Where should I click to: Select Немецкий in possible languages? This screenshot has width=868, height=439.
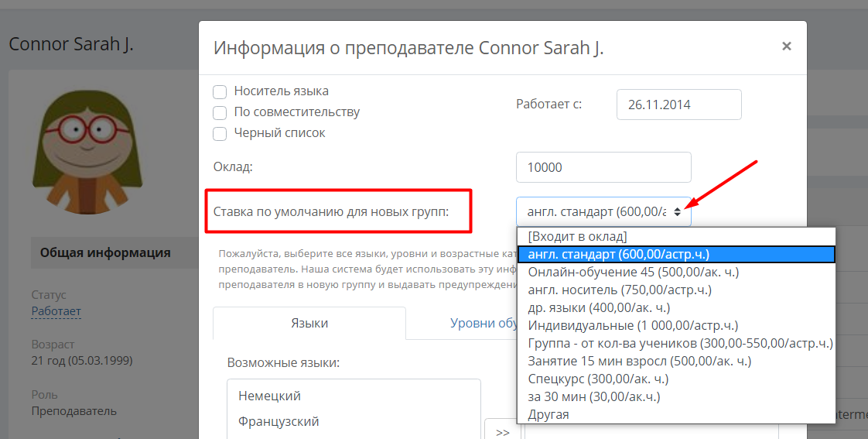coord(269,396)
